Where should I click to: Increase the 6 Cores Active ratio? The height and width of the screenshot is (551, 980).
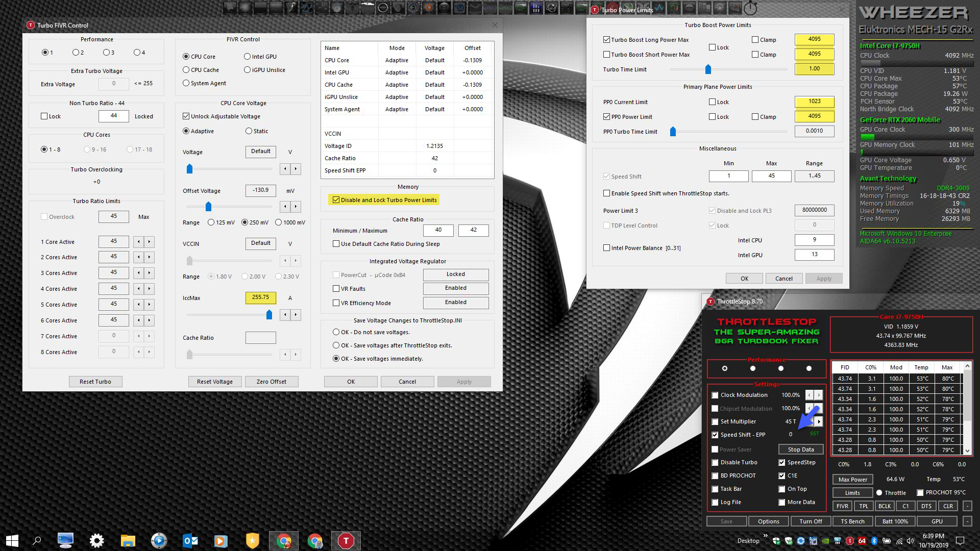click(149, 320)
